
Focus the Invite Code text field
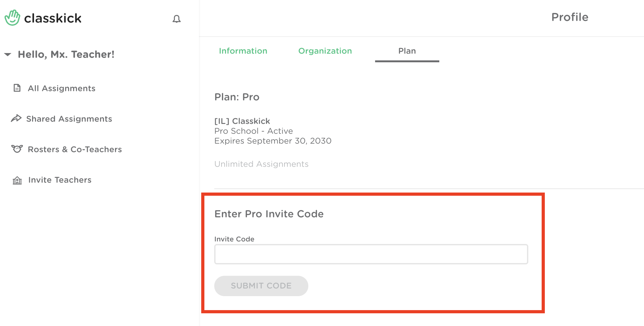(371, 254)
